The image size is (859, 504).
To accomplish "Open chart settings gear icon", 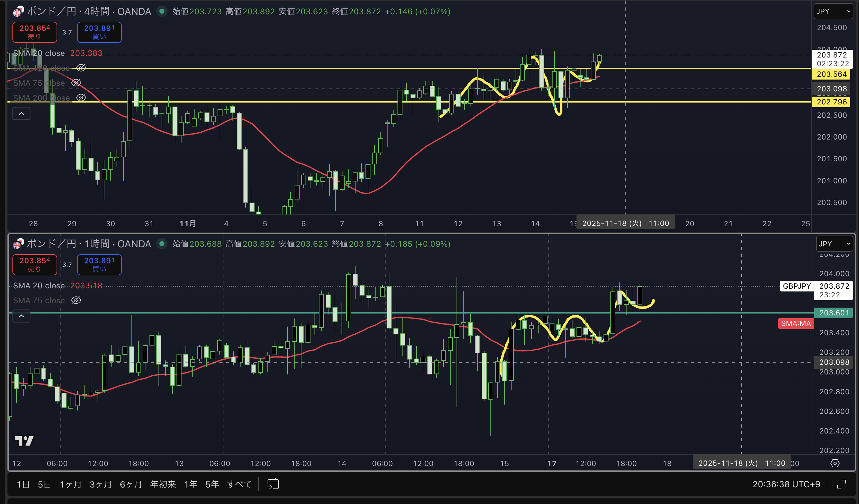I will [x=835, y=463].
